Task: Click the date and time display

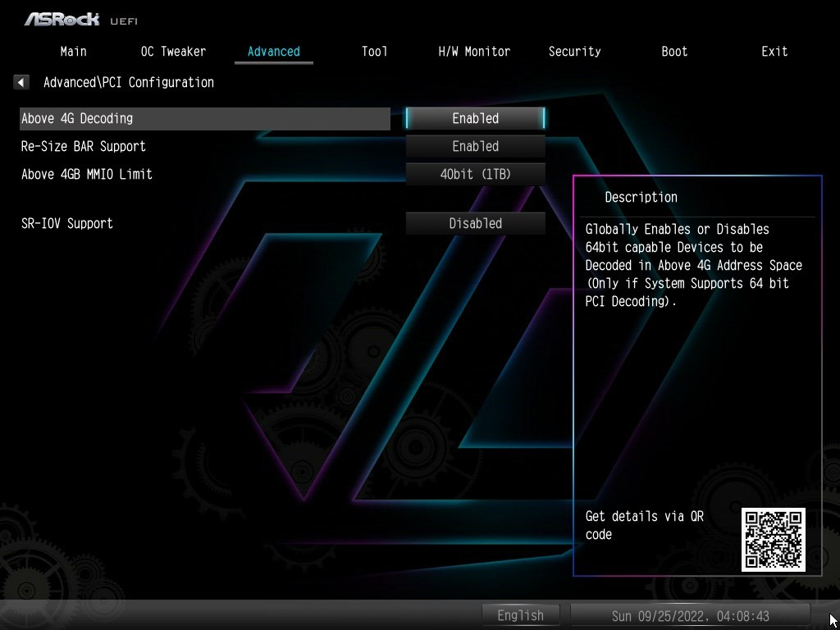Action: point(690,615)
